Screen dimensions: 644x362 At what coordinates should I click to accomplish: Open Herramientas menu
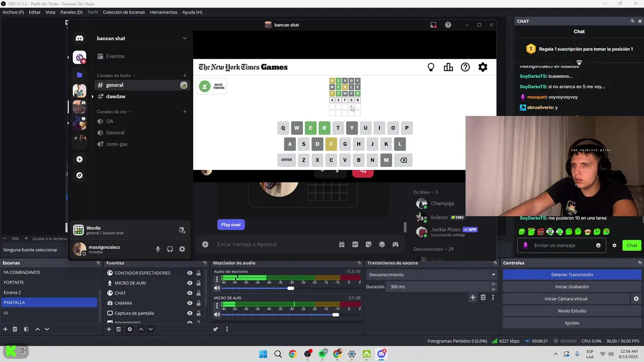(x=164, y=12)
